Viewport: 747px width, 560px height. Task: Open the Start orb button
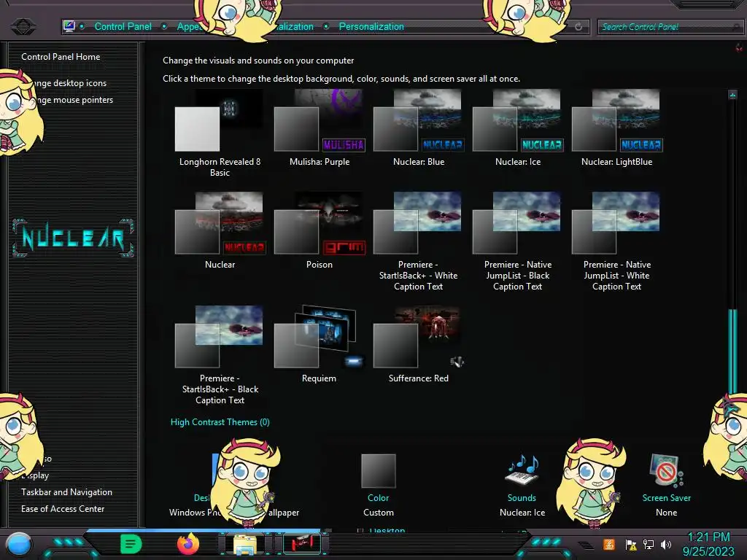(x=18, y=544)
